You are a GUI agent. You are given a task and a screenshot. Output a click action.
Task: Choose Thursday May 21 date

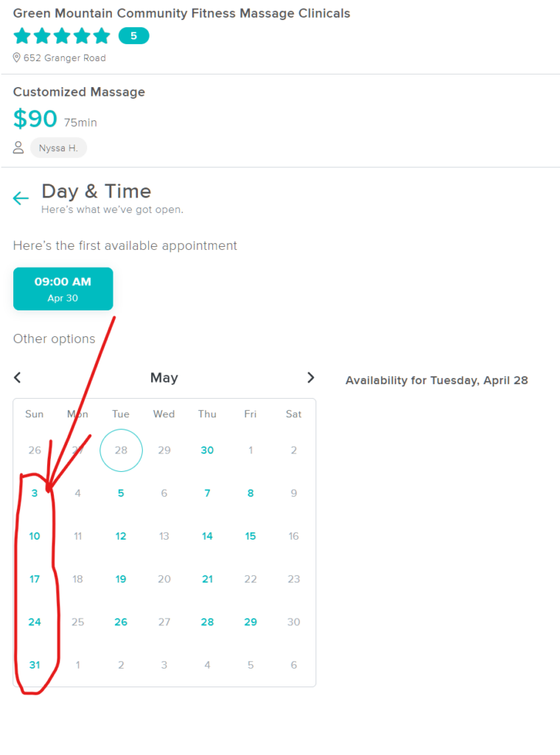(x=207, y=579)
